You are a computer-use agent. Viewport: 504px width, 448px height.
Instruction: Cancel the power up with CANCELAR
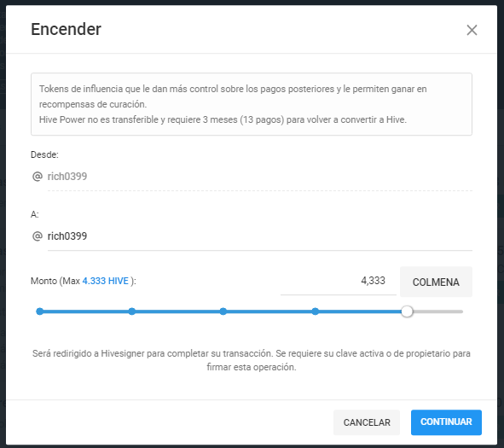367,422
